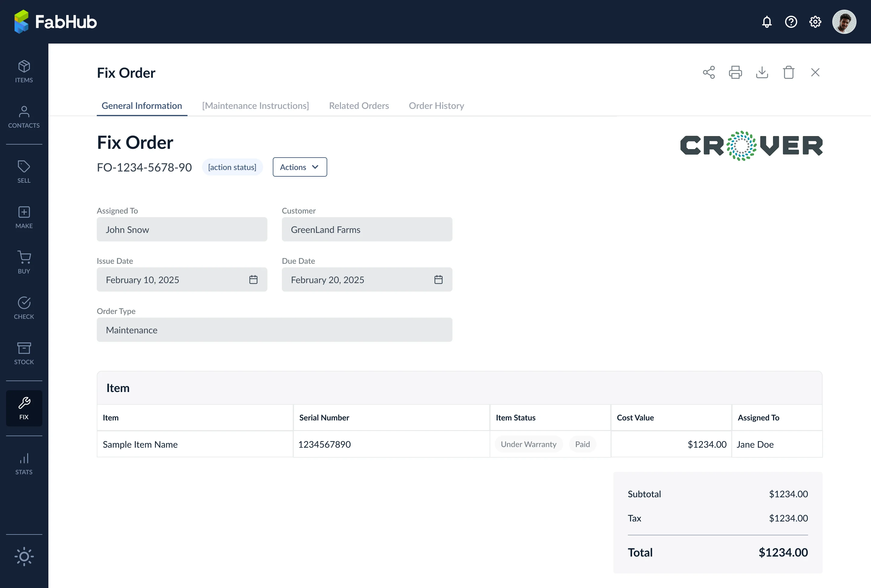Image resolution: width=871 pixels, height=588 pixels.
Task: Click the Paid status tag
Action: click(x=582, y=444)
